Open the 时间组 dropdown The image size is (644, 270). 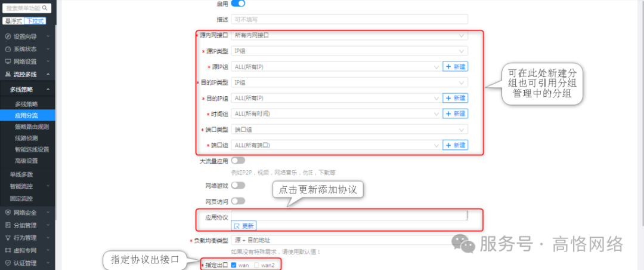tap(336, 113)
